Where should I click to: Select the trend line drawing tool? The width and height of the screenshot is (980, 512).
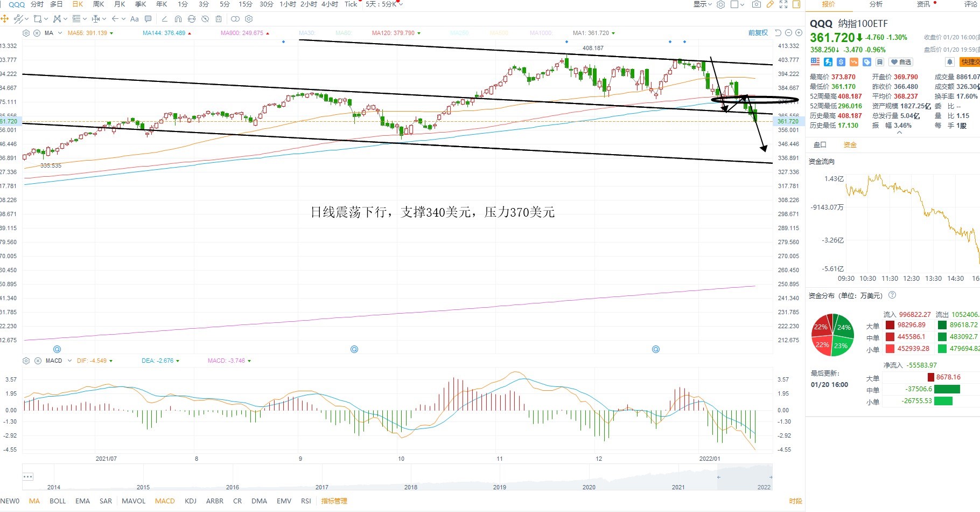pos(18,19)
